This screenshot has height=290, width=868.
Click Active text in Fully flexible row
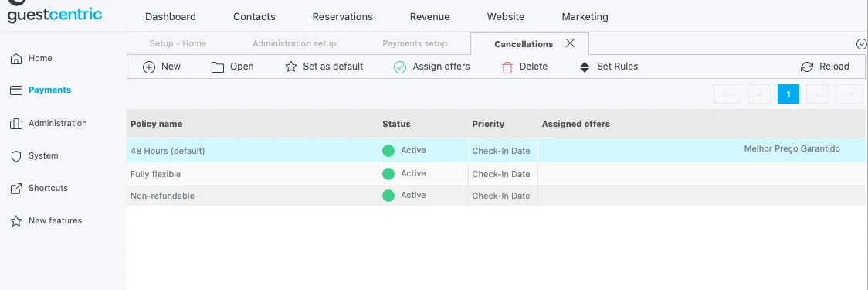[413, 173]
